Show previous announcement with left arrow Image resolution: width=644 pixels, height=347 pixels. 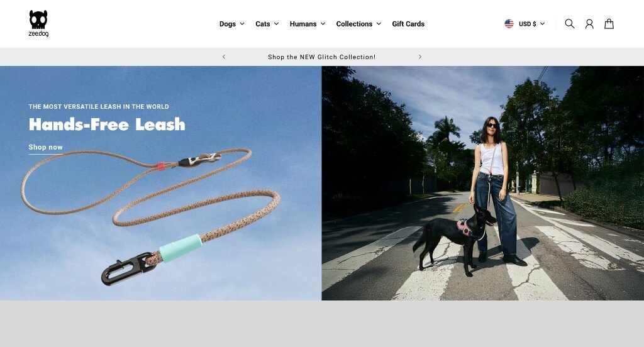coord(224,57)
